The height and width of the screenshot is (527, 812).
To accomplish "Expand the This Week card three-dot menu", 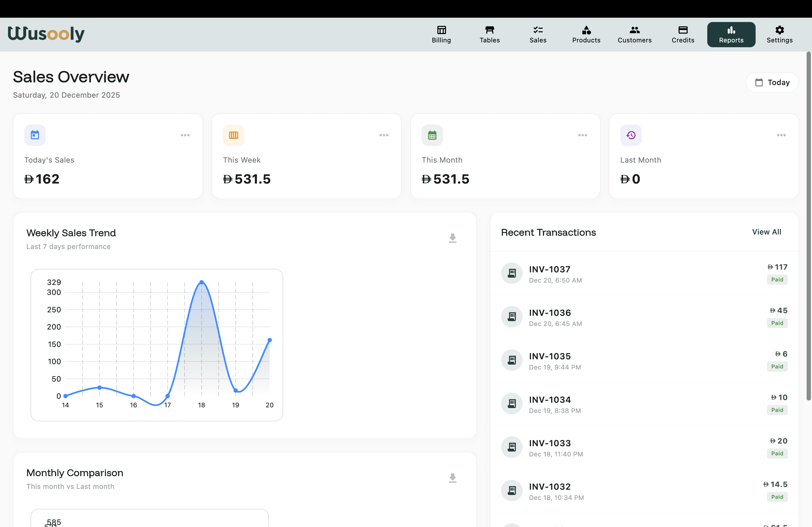I will coord(383,135).
